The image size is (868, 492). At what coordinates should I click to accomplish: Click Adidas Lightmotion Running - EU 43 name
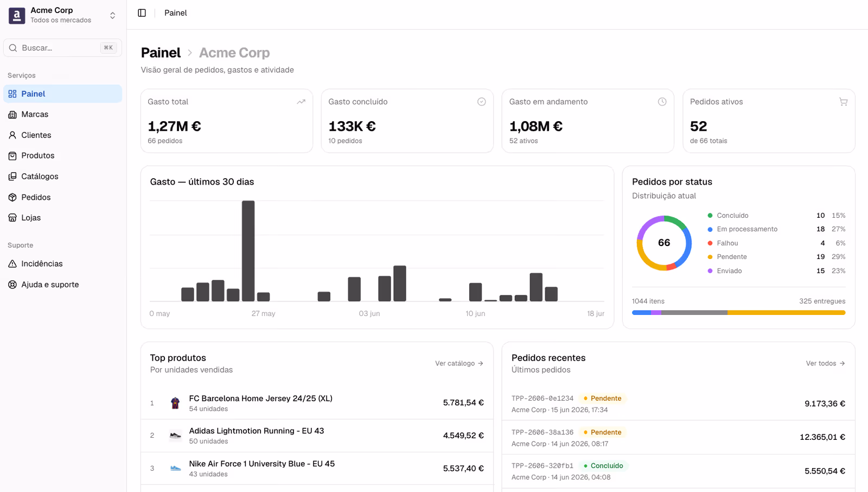pos(257,431)
